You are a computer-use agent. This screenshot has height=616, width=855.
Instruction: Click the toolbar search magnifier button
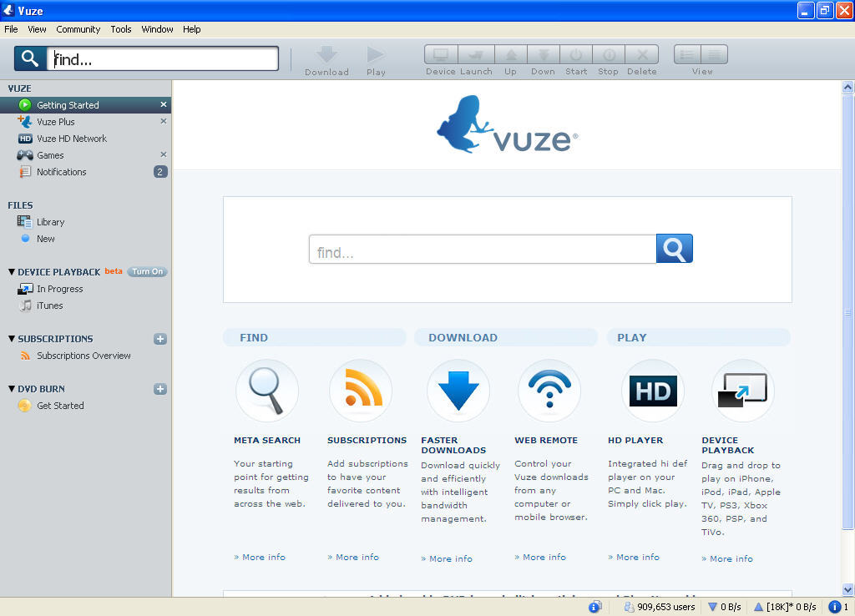32,58
